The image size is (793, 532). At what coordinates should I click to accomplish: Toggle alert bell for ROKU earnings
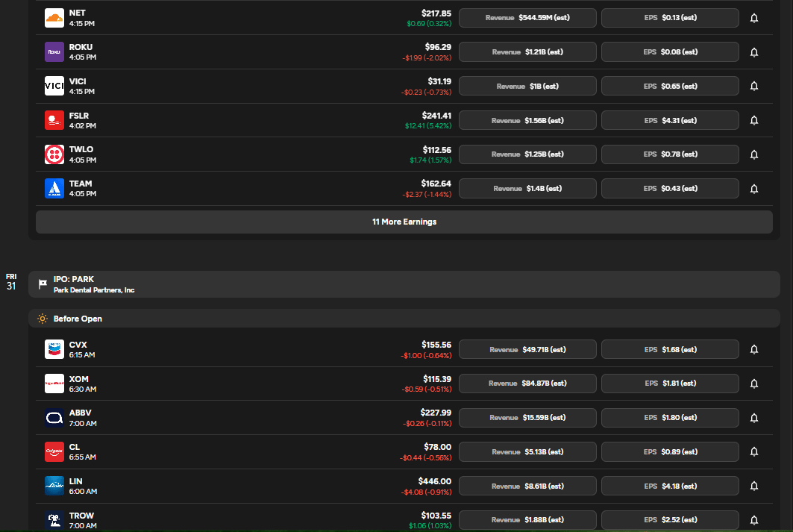(754, 52)
